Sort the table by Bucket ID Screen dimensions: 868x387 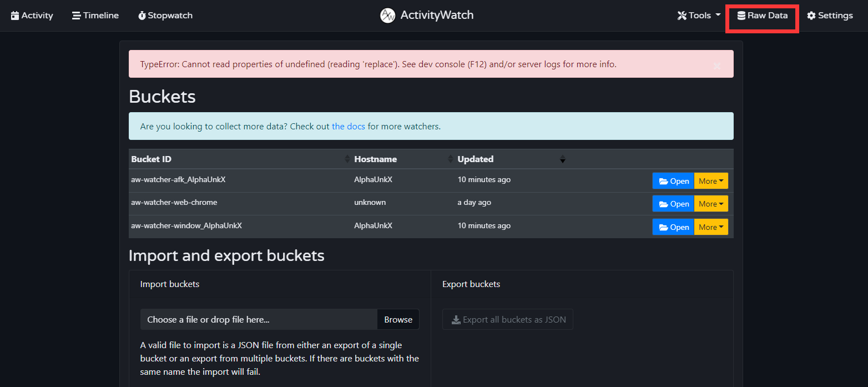151,159
